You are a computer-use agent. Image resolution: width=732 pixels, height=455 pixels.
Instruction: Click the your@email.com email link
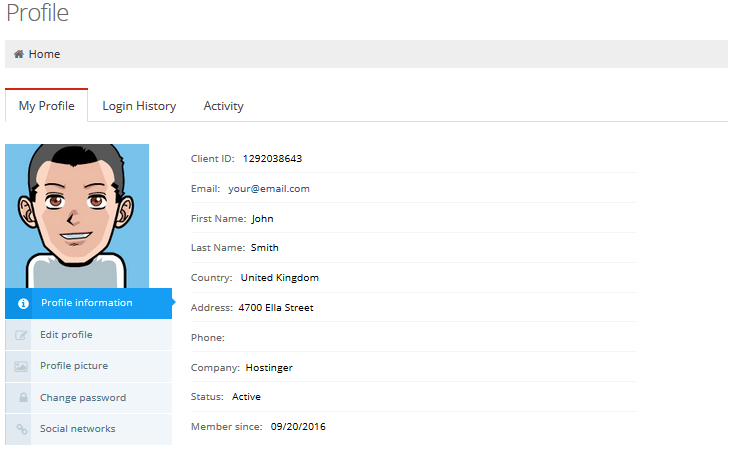pos(269,189)
